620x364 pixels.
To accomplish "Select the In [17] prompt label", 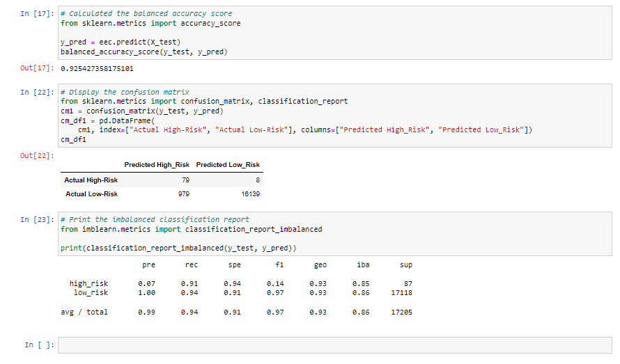I will point(37,13).
